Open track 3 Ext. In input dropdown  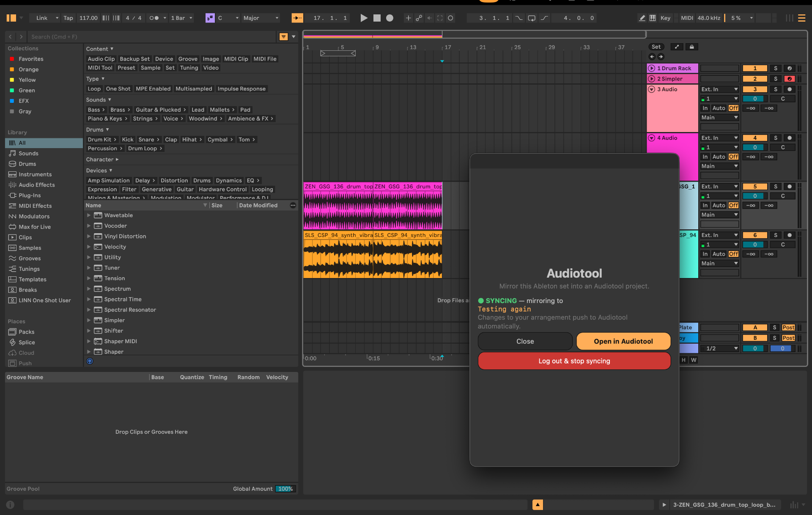point(719,89)
